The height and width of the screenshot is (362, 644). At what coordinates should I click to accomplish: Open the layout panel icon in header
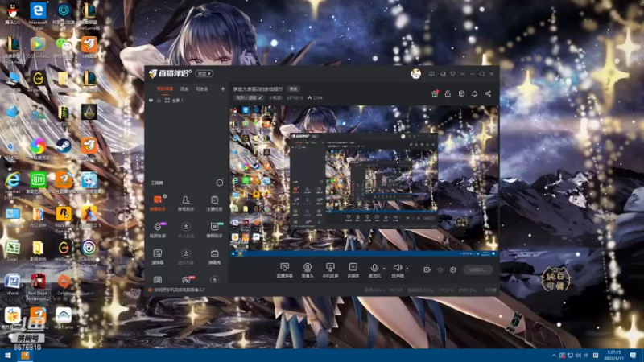(x=461, y=93)
